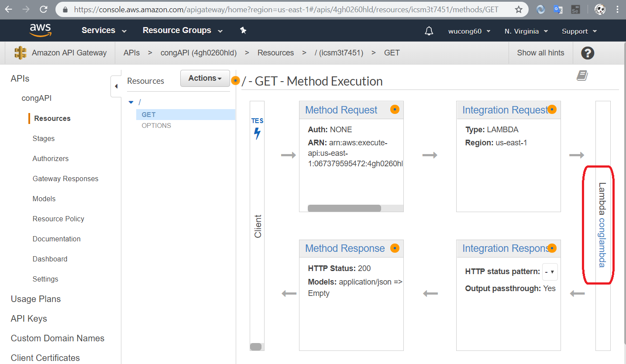Bookmark this page with star icon

519,9
